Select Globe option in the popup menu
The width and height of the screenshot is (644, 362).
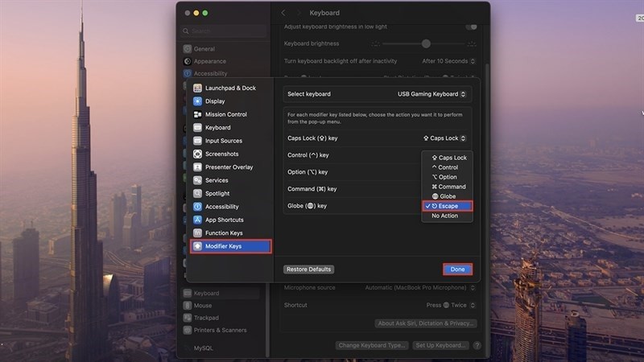[444, 196]
